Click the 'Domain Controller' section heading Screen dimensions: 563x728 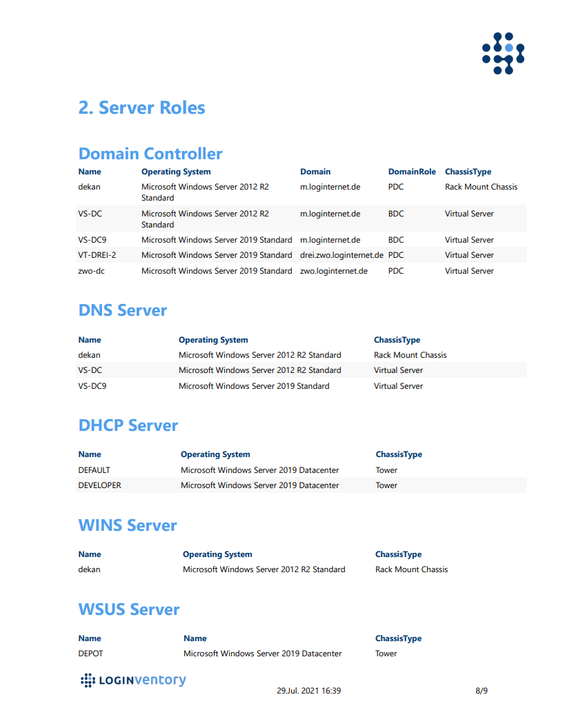point(150,154)
